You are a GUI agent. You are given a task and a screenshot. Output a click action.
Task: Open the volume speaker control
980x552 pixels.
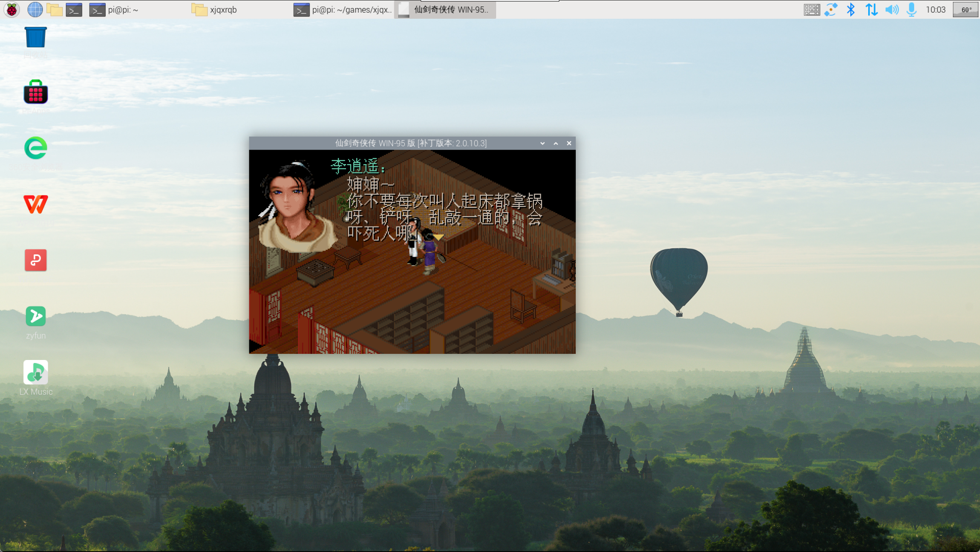pyautogui.click(x=892, y=10)
